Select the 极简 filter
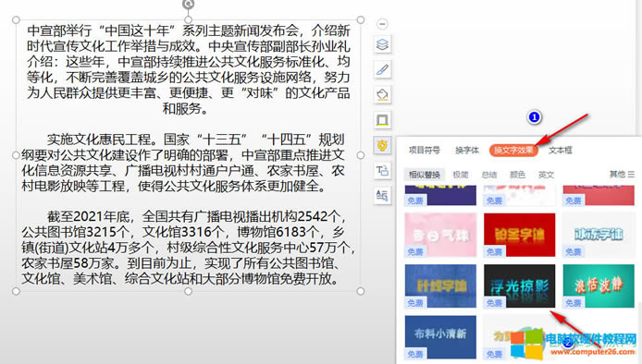The width and height of the screenshot is (642, 364). click(x=460, y=175)
